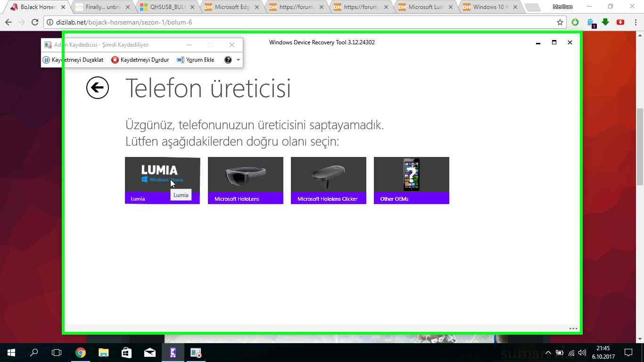The height and width of the screenshot is (362, 644).
Task: Open a new Chrome tab
Action: 532,7
